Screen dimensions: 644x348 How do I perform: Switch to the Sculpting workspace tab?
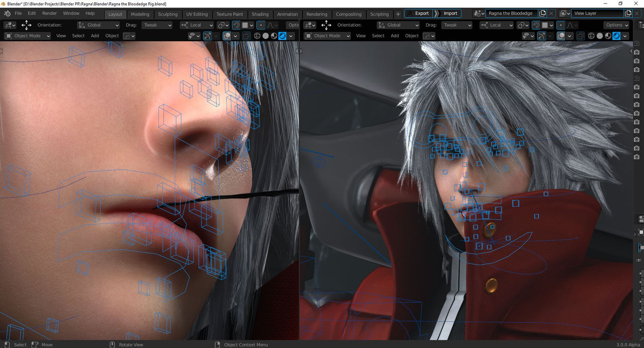point(168,14)
